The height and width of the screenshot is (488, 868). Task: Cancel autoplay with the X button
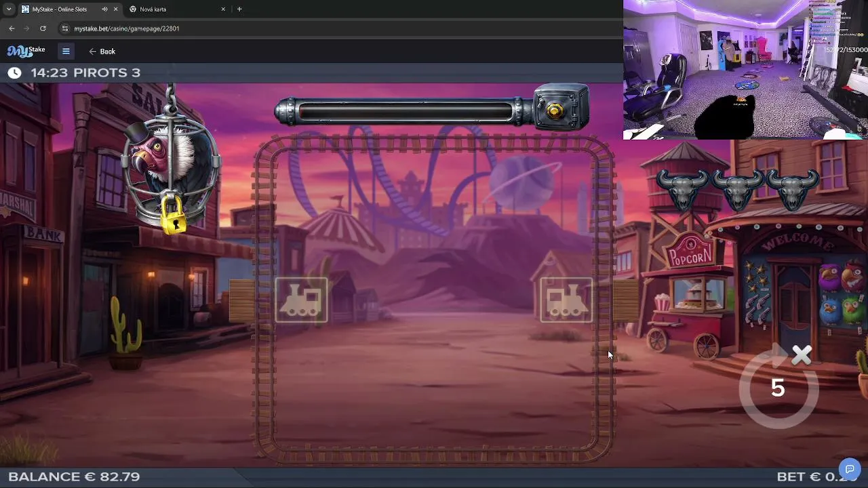click(x=802, y=355)
